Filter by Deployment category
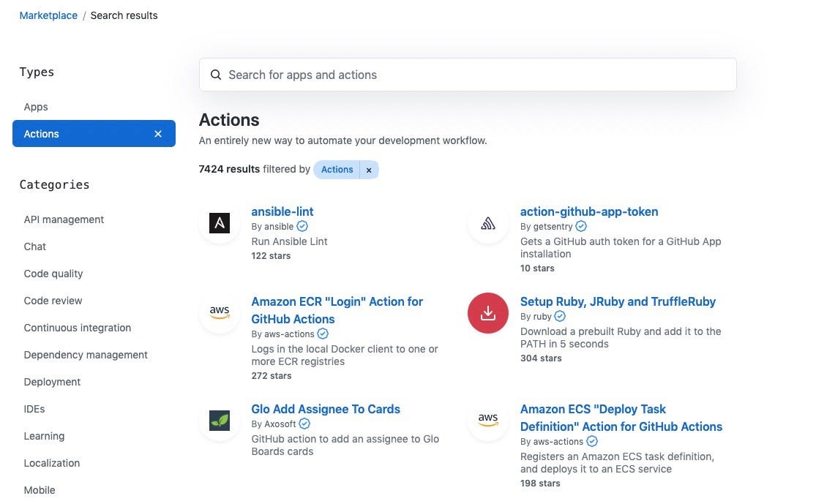Image resolution: width=816 pixels, height=504 pixels. click(52, 382)
